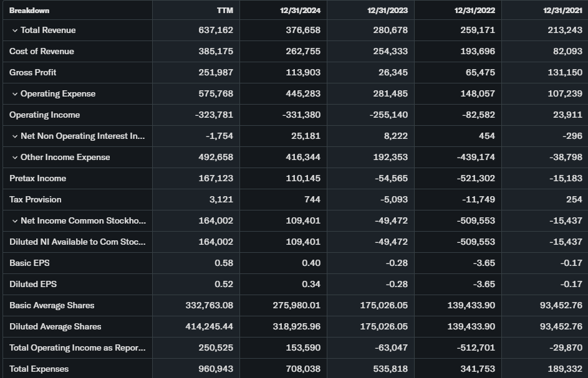
Task: Expand Net Income Common Stockholders chevron
Action: pyautogui.click(x=15, y=221)
